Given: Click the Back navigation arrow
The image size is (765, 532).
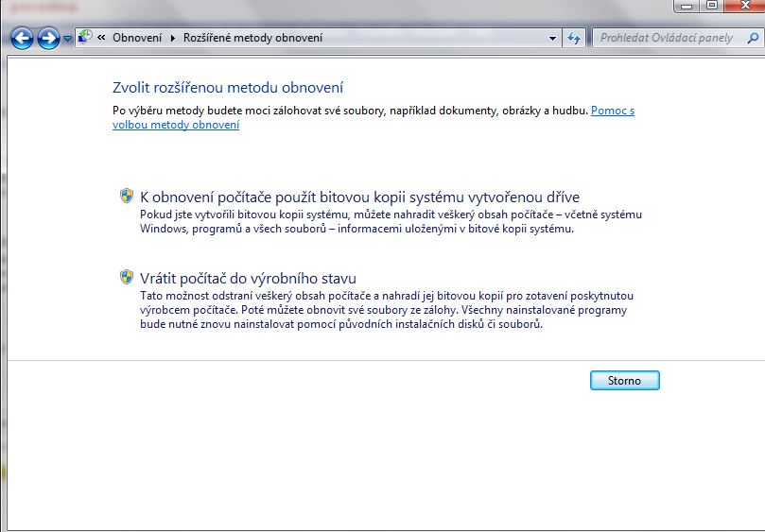Looking at the screenshot, I should pyautogui.click(x=22, y=38).
